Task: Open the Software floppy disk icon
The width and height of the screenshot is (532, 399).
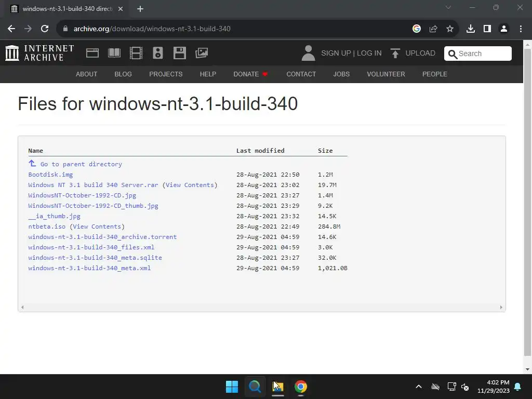Action: (x=179, y=53)
